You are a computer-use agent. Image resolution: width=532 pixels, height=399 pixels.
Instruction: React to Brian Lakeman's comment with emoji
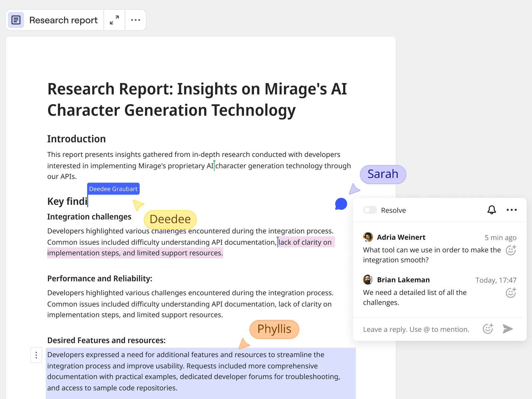click(x=511, y=293)
